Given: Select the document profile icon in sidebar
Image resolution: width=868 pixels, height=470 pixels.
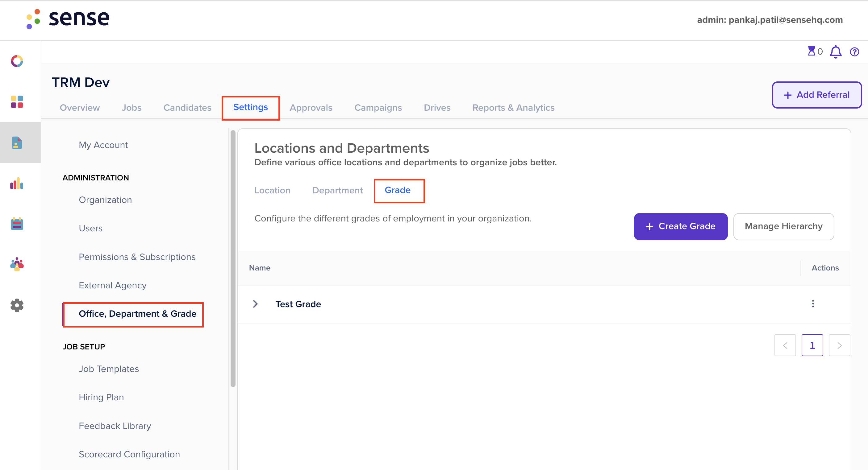Looking at the screenshot, I should (17, 142).
